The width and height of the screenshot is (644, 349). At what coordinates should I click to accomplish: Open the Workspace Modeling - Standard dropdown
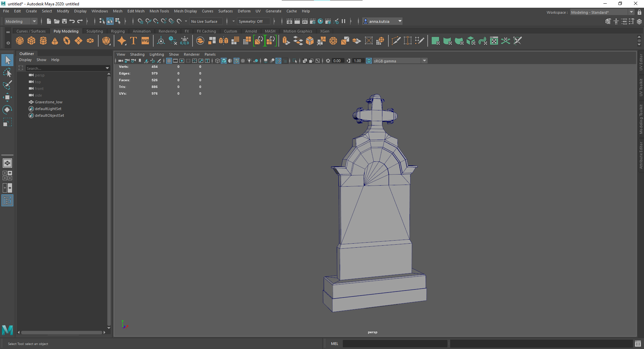(602, 12)
